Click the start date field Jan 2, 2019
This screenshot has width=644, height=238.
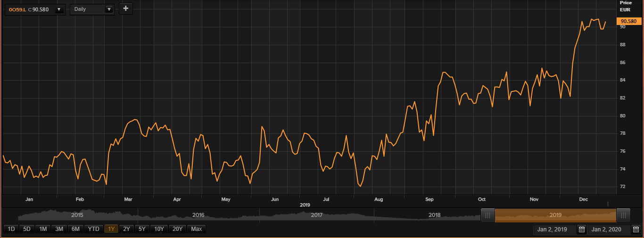pos(554,230)
